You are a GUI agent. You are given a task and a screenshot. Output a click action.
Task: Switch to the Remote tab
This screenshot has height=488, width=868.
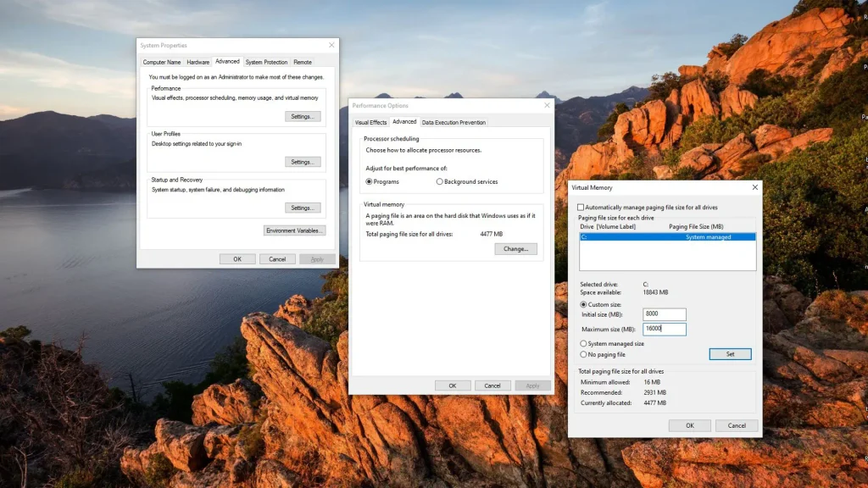[303, 62]
